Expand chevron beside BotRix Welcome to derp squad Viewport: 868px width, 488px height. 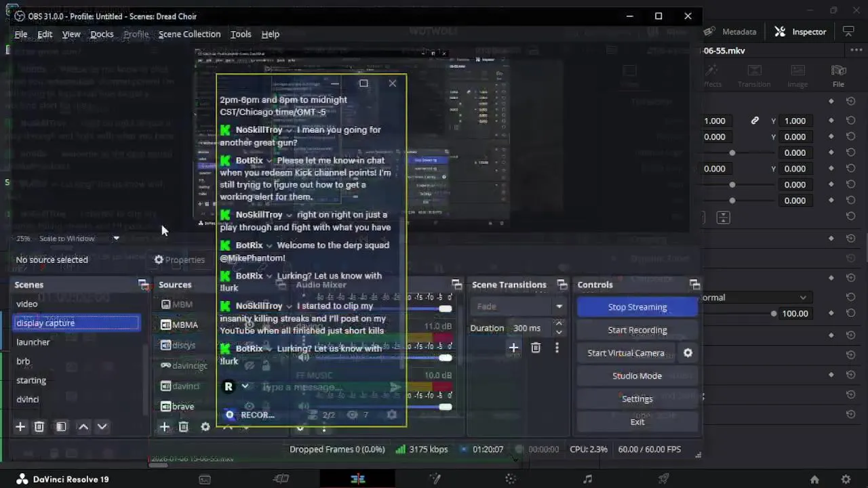point(269,245)
